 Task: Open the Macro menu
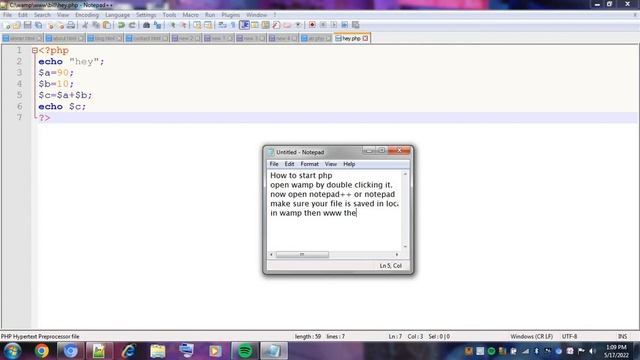click(x=190, y=15)
